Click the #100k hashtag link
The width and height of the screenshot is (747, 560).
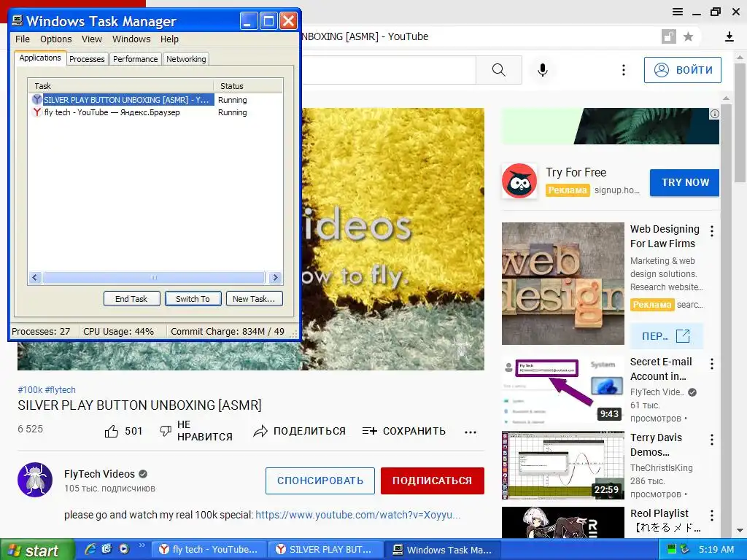(x=30, y=390)
